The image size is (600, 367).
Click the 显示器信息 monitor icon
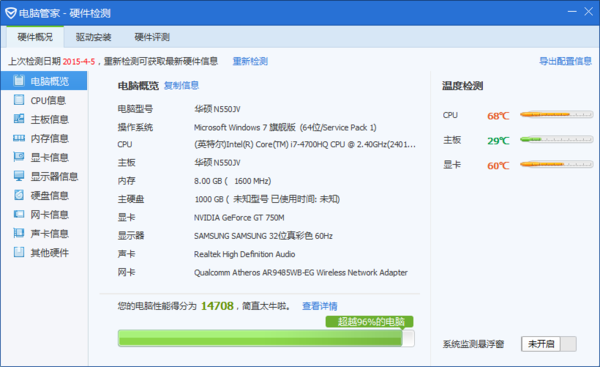[19, 176]
